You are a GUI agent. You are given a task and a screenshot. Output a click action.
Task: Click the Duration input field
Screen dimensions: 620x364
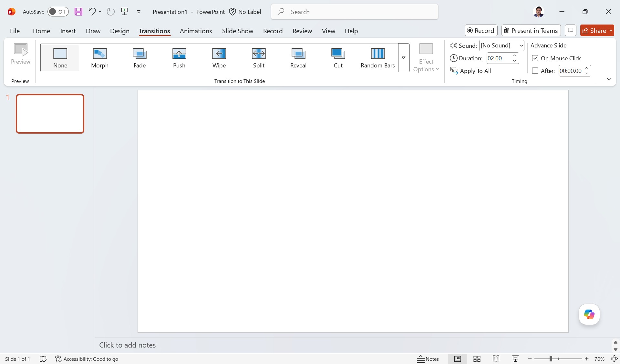coord(499,58)
